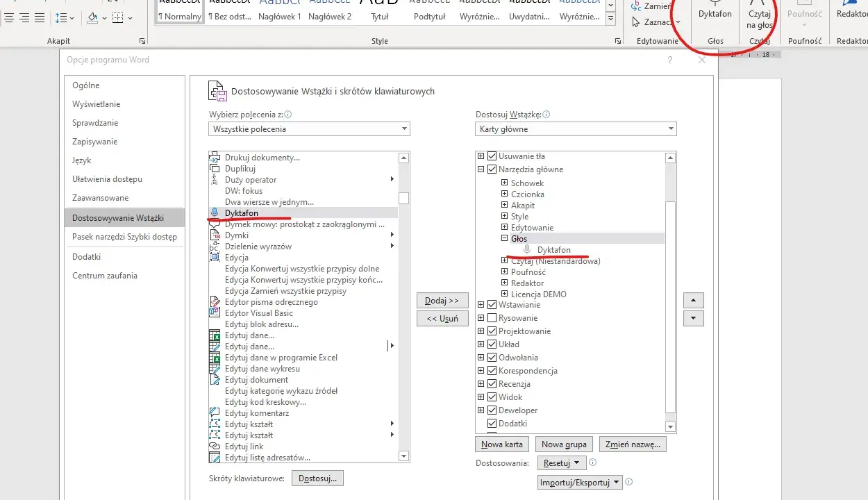Expand the Schowek group node
The width and height of the screenshot is (868, 500).
tap(505, 183)
